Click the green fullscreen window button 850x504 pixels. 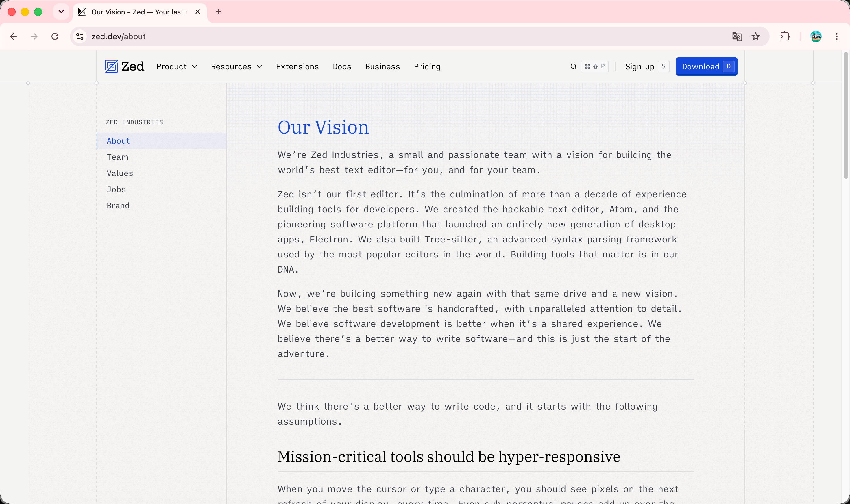click(38, 12)
